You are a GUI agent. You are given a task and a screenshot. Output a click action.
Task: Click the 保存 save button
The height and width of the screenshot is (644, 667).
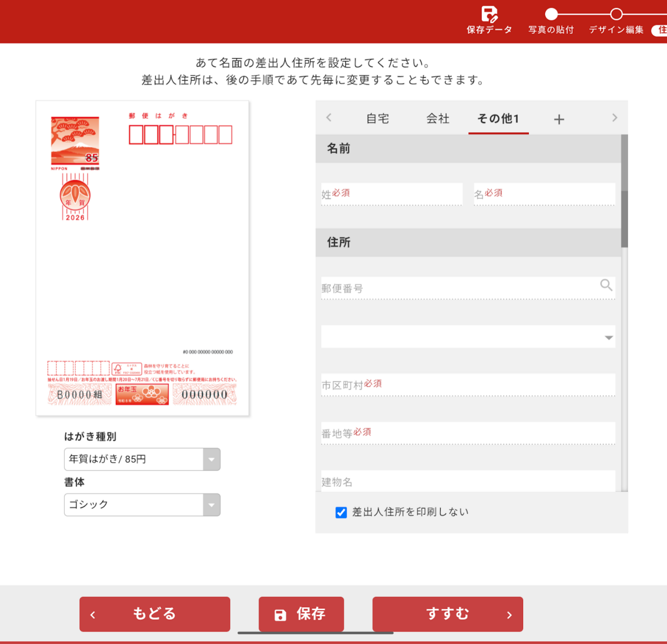click(x=301, y=614)
